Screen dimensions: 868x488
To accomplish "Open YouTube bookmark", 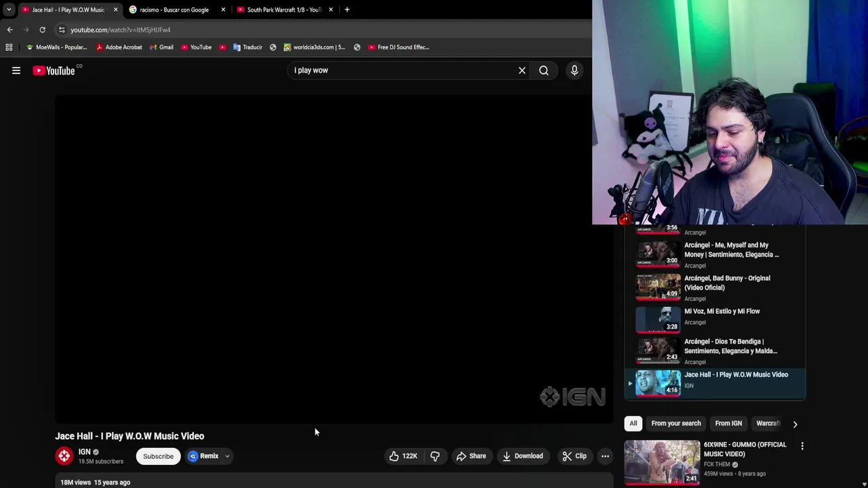I will 196,47.
